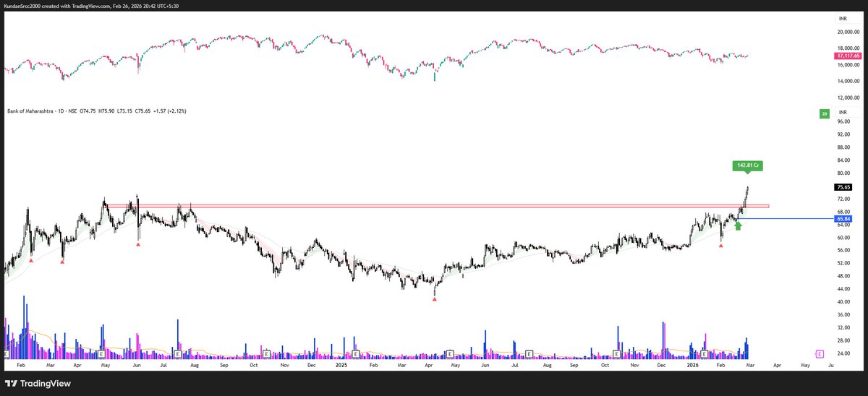
Task: Click the 14,000.00 value on the index scale
Action: click(x=848, y=81)
